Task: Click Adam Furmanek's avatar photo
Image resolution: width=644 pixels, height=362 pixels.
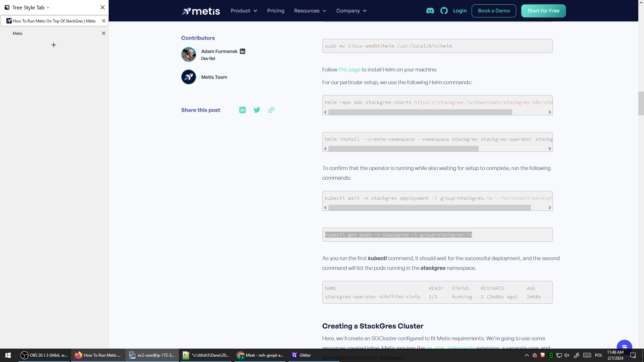Action: click(189, 54)
